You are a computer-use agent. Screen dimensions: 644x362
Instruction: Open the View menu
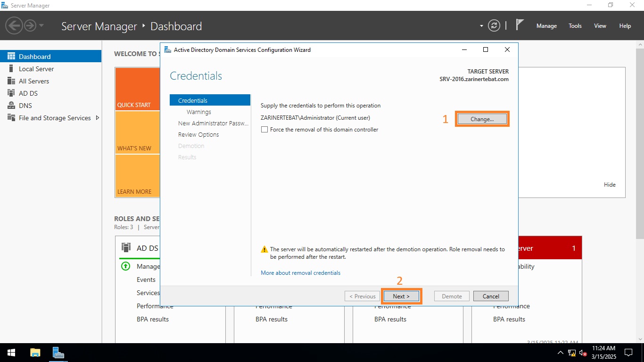pos(600,26)
